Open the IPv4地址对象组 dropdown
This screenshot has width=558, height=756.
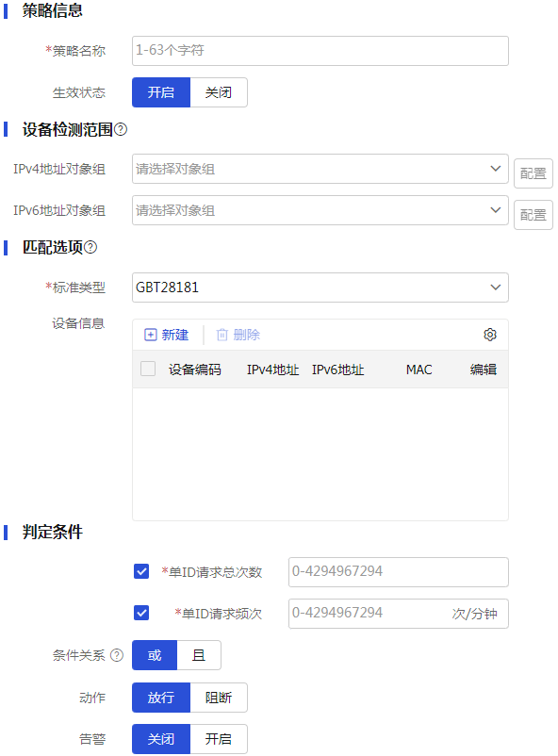click(320, 169)
